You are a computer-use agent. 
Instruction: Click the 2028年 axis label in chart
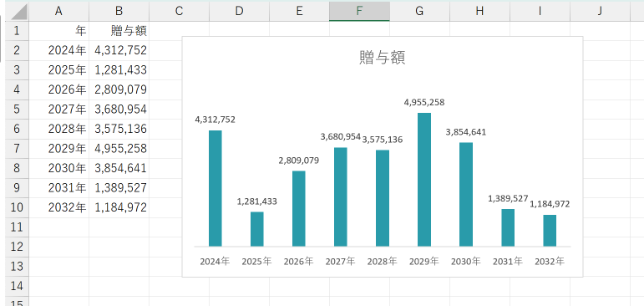[383, 262]
